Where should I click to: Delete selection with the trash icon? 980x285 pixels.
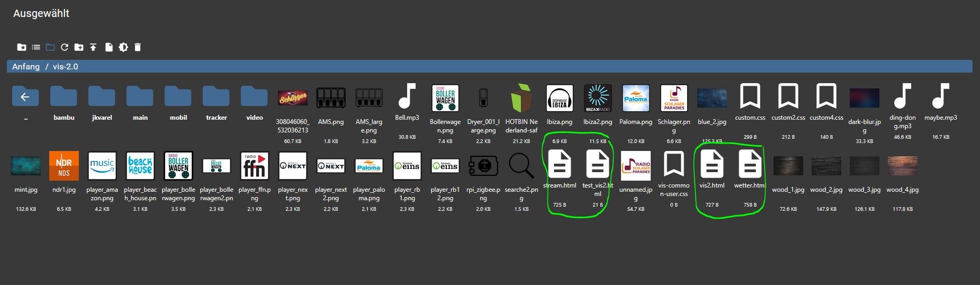[x=138, y=47]
